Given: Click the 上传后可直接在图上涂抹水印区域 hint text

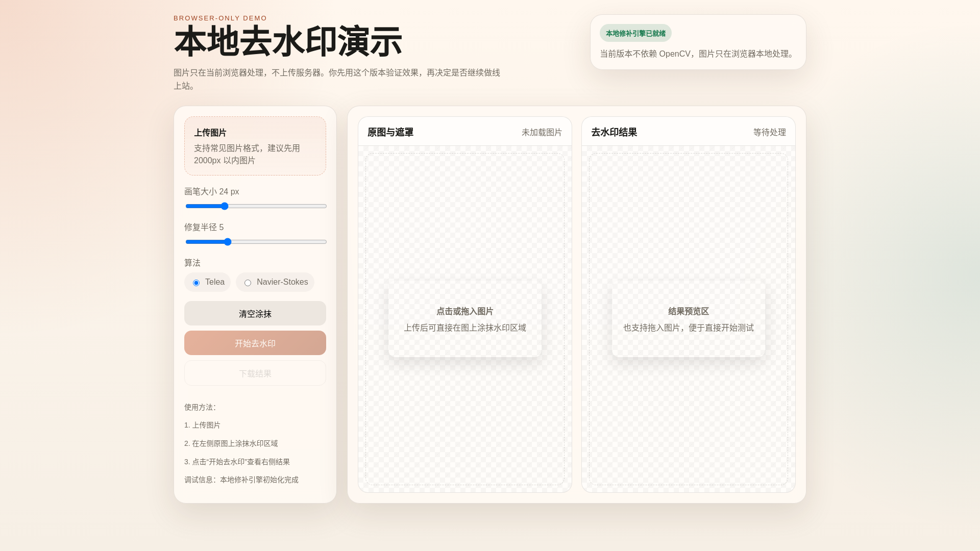Looking at the screenshot, I should pyautogui.click(x=465, y=328).
